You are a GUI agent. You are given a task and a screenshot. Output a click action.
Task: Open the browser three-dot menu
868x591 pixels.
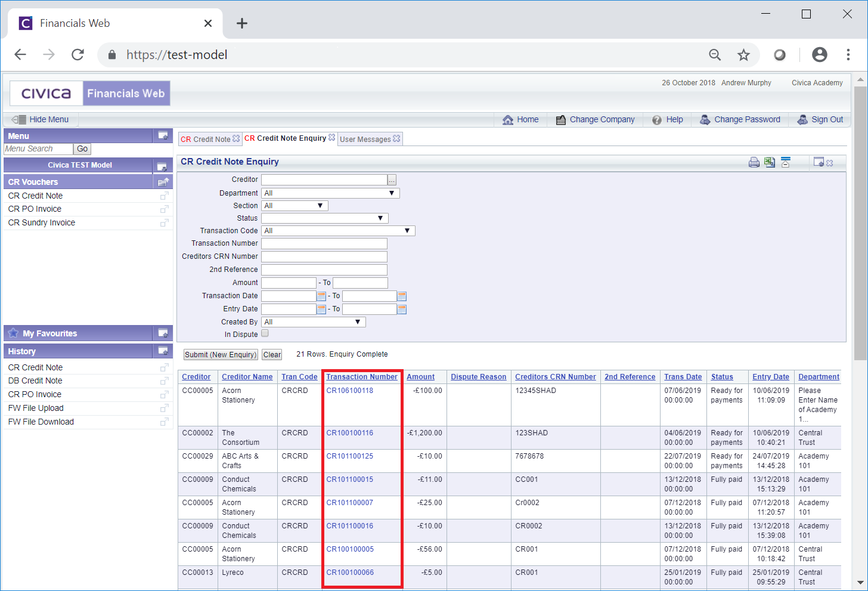click(848, 55)
